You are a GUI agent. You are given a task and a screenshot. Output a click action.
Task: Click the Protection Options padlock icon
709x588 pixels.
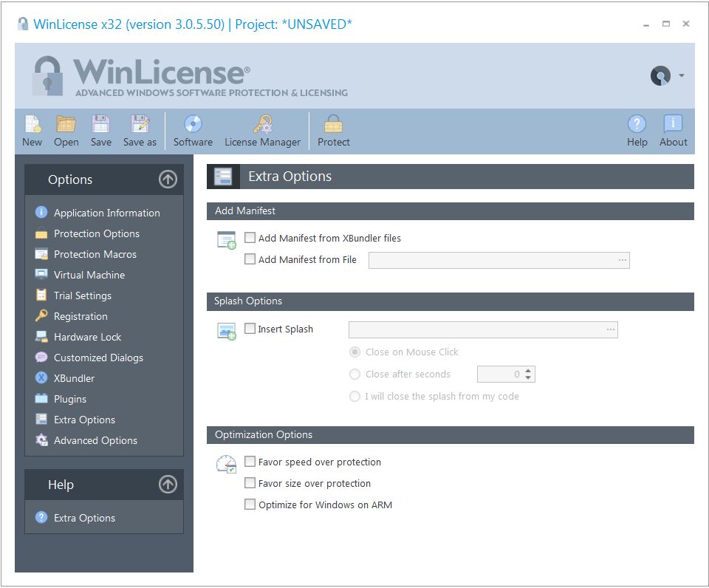[41, 233]
